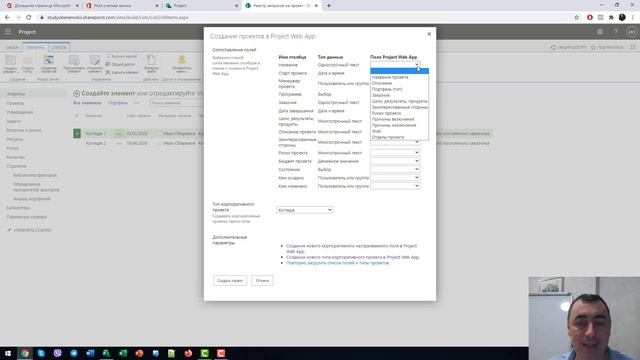Click the 'Просмотреть элемент' ribbon icon

[x=74, y=64]
